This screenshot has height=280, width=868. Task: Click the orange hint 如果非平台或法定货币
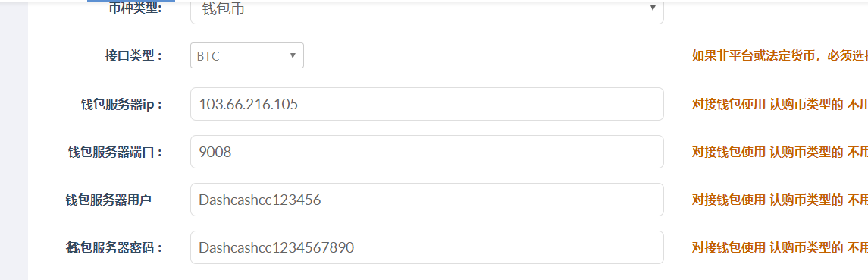(x=780, y=56)
